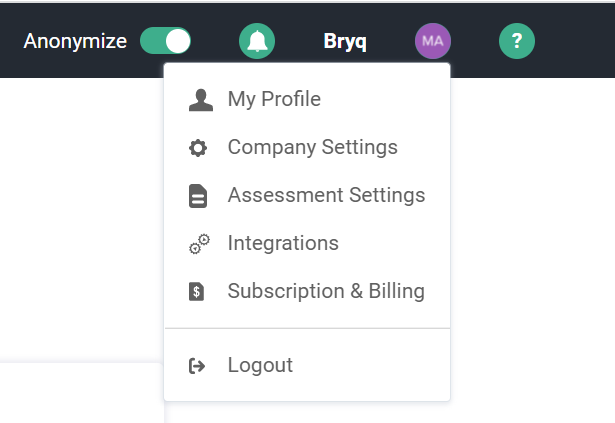The image size is (615, 423).
Task: Click the document icon beside Assessment Settings
Action: pyautogui.click(x=198, y=196)
